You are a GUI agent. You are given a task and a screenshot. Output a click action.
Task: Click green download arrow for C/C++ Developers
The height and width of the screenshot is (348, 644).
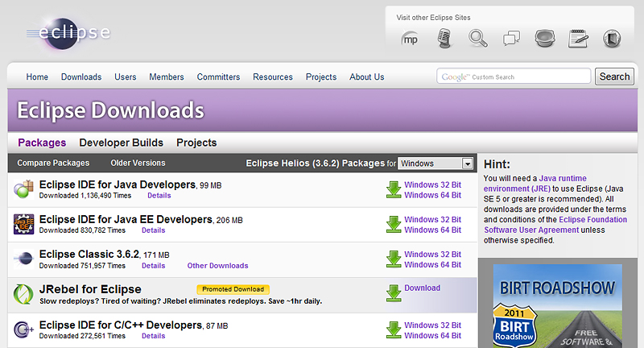[x=394, y=330]
